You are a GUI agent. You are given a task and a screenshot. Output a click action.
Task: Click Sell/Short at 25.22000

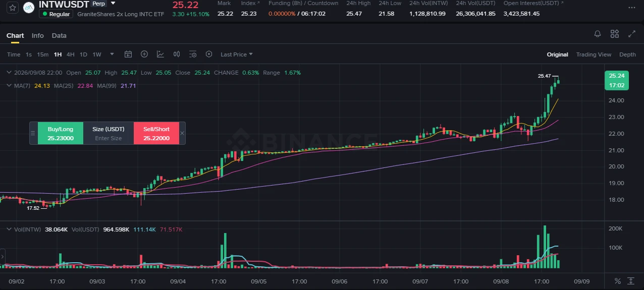156,133
